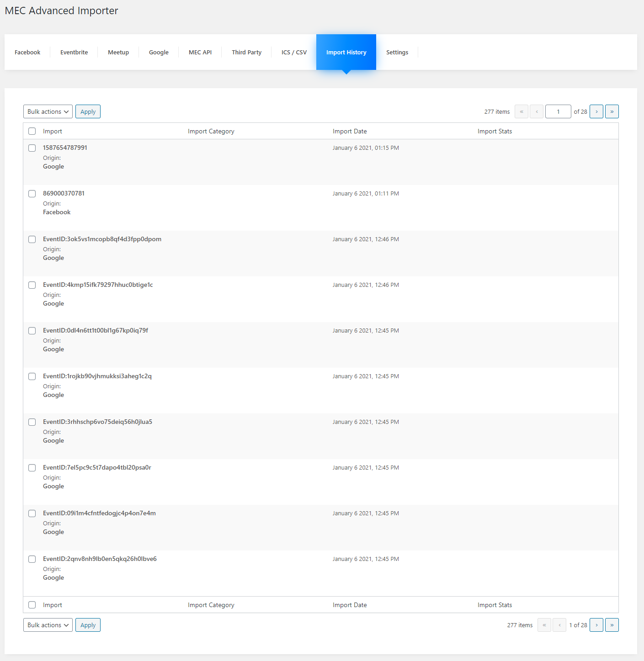Open the ICS / CSV tab
This screenshot has width=644, height=661.
tap(294, 52)
